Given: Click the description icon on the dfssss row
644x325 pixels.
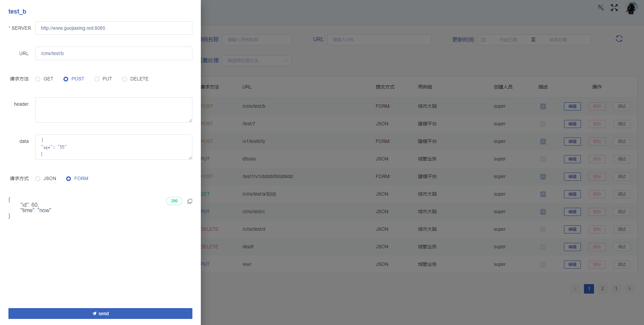Looking at the screenshot, I should (542, 159).
